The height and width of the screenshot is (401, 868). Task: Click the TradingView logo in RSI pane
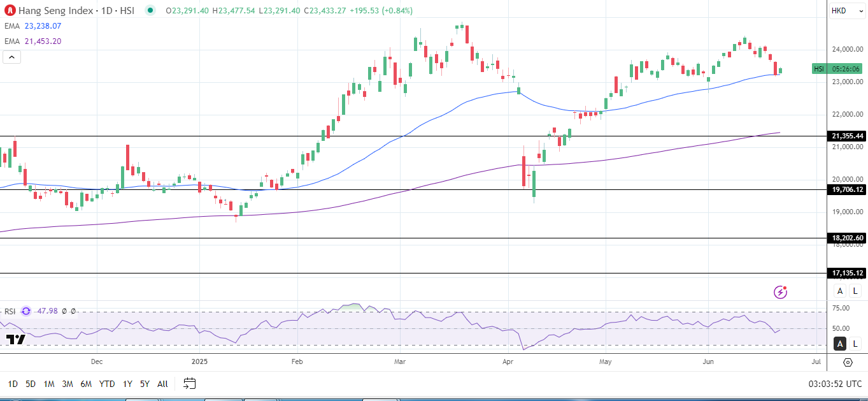coord(16,339)
